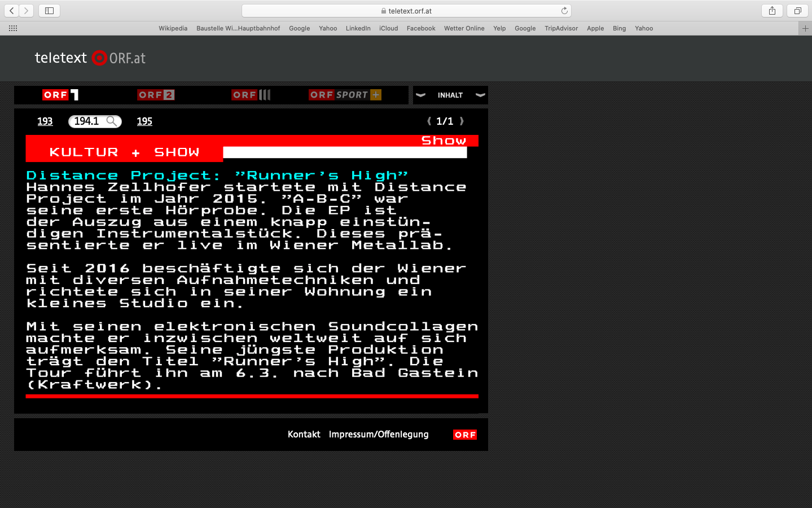Click the Wikipedia bookmark in favorites bar
The width and height of the screenshot is (812, 508).
(173, 28)
